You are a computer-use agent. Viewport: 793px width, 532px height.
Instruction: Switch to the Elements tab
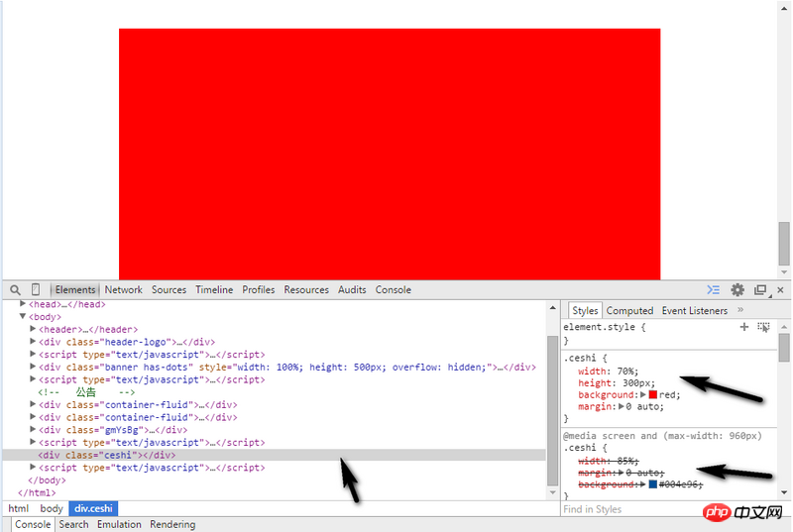(75, 289)
